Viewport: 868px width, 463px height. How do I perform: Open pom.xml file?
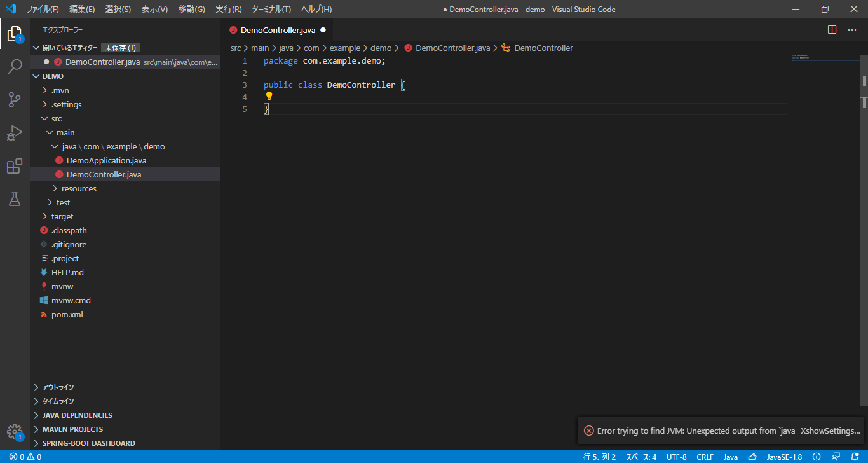125,314
